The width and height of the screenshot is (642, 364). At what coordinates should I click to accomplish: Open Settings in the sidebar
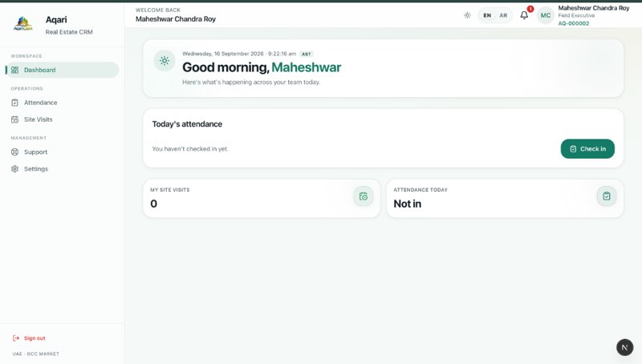(x=63, y=169)
